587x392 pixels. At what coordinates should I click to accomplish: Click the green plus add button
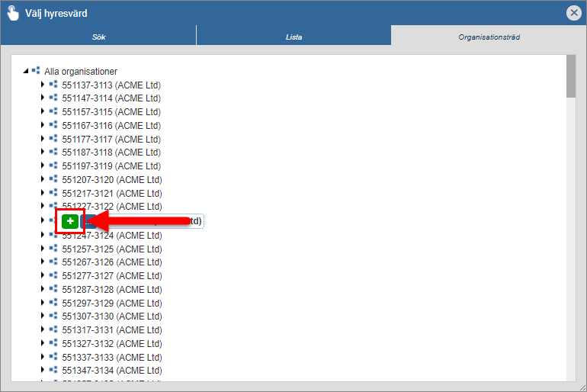pos(70,221)
